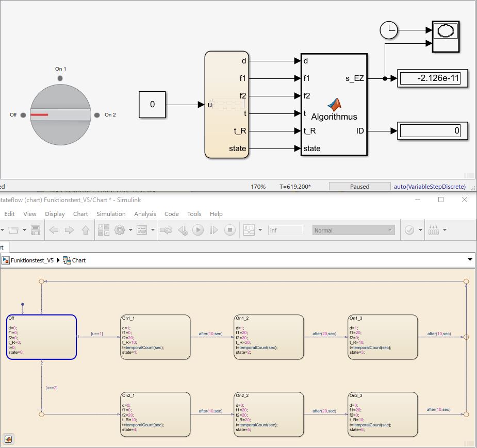Click the Library Browser icon
Viewport: 477px width, 448px height.
click(103, 230)
